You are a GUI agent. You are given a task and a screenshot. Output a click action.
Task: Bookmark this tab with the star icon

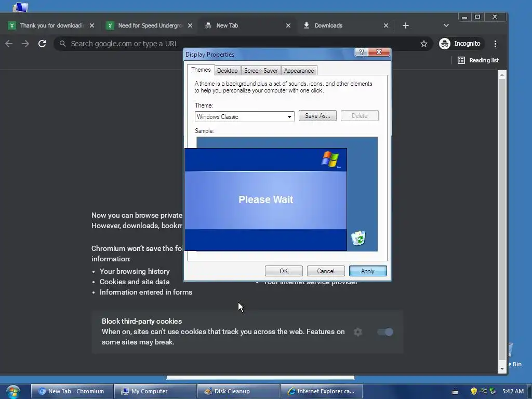coord(424,44)
